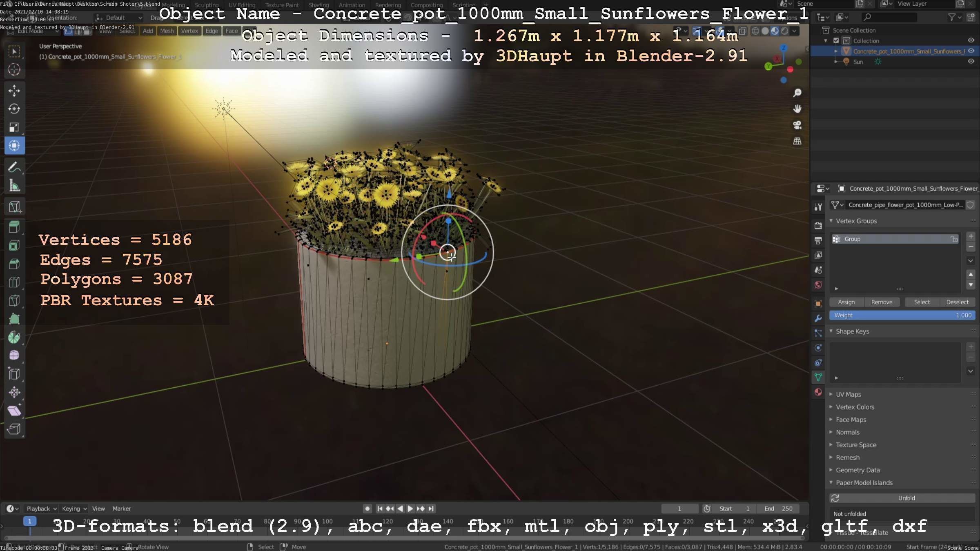The image size is (980, 551).
Task: Open the Object properties orange-square tab
Action: pos(818,303)
